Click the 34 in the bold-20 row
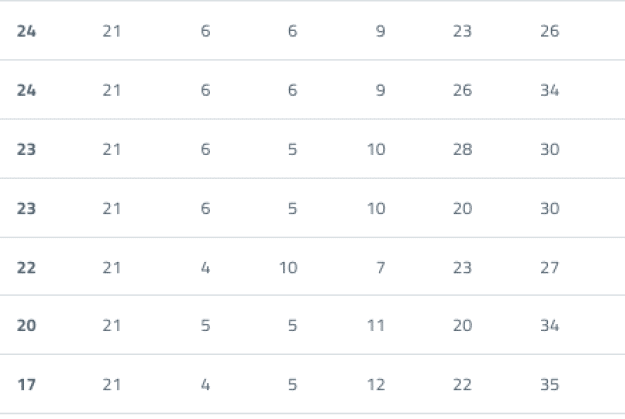The height and width of the screenshot is (419, 625). pyautogui.click(x=549, y=326)
